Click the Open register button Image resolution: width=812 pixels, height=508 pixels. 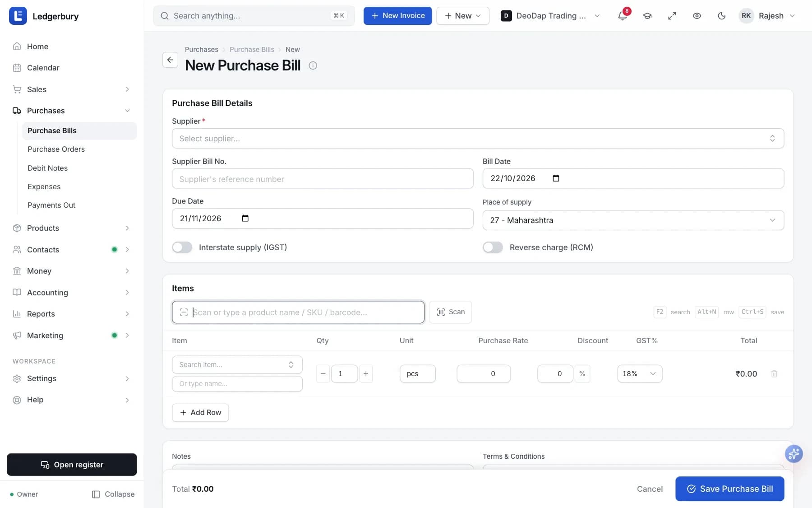(72, 465)
